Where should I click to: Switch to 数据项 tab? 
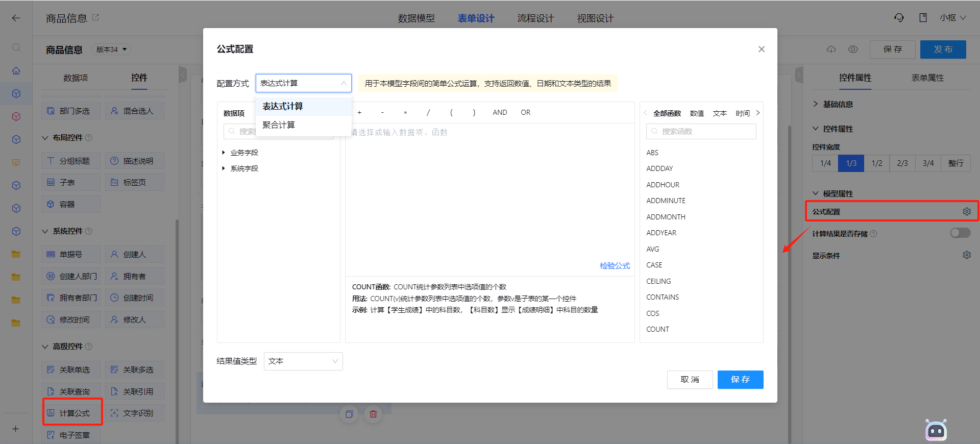coord(76,78)
